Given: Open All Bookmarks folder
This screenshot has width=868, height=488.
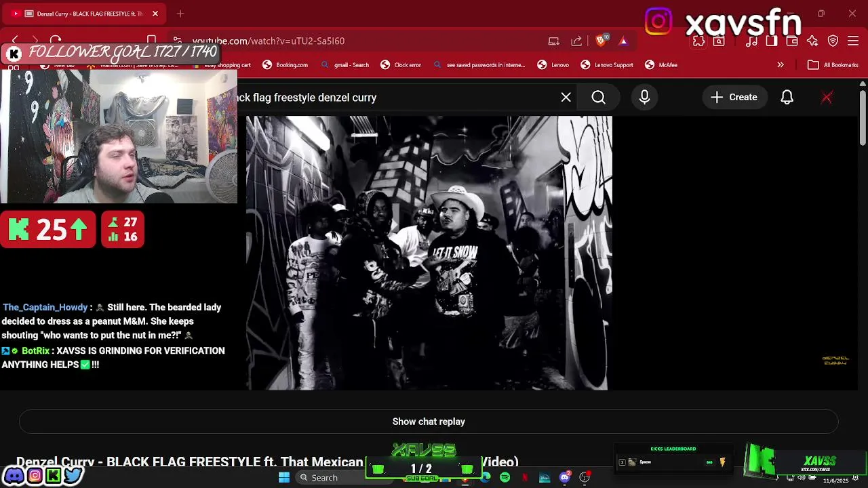Looking at the screenshot, I should coord(833,65).
